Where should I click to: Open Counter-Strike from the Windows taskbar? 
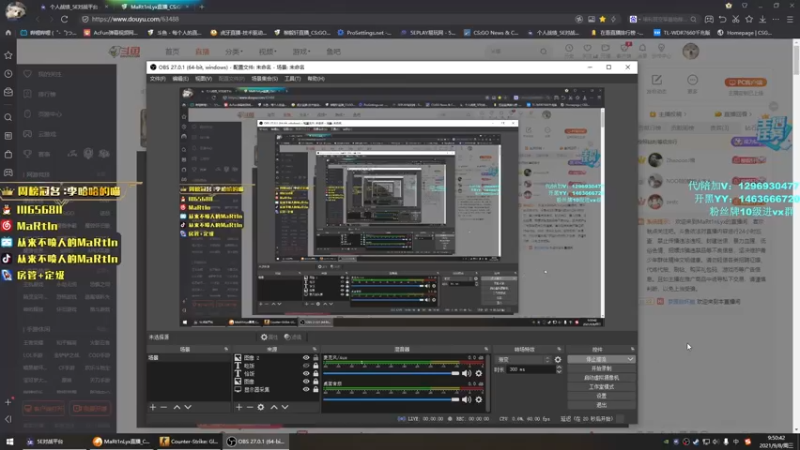click(189, 441)
